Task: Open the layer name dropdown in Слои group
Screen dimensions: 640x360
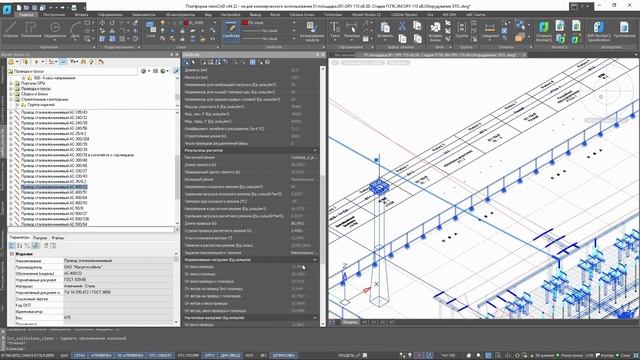Action: point(215,23)
